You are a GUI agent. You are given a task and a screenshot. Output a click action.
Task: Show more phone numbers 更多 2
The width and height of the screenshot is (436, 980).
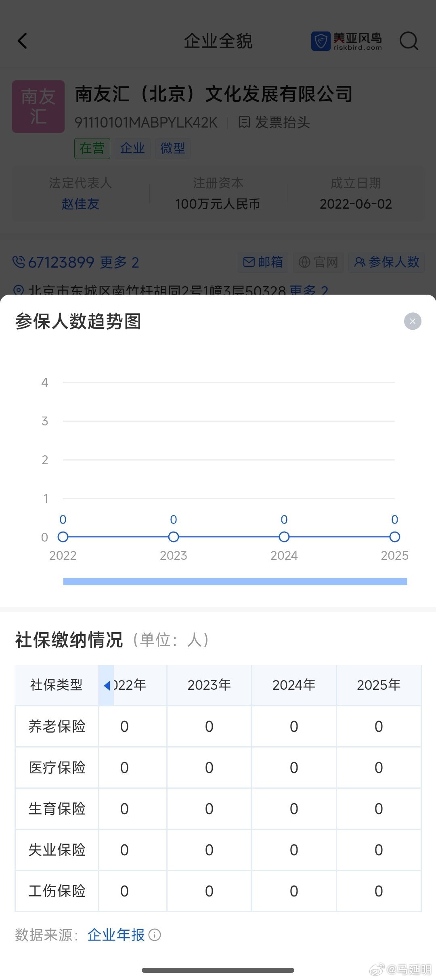(119, 262)
